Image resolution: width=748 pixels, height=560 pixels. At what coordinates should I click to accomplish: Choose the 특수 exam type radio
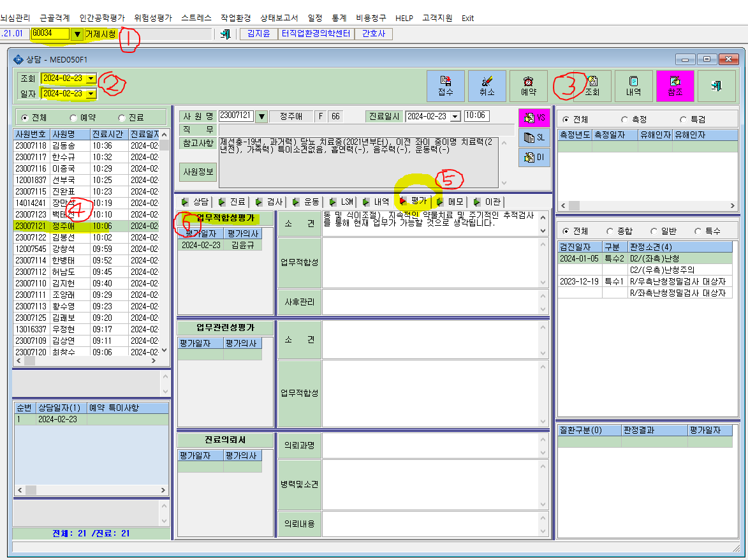pos(707,231)
